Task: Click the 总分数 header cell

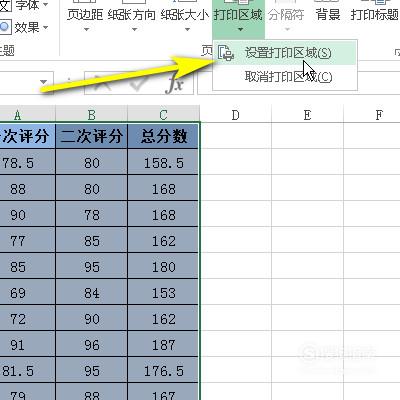Action: pyautogui.click(x=163, y=136)
